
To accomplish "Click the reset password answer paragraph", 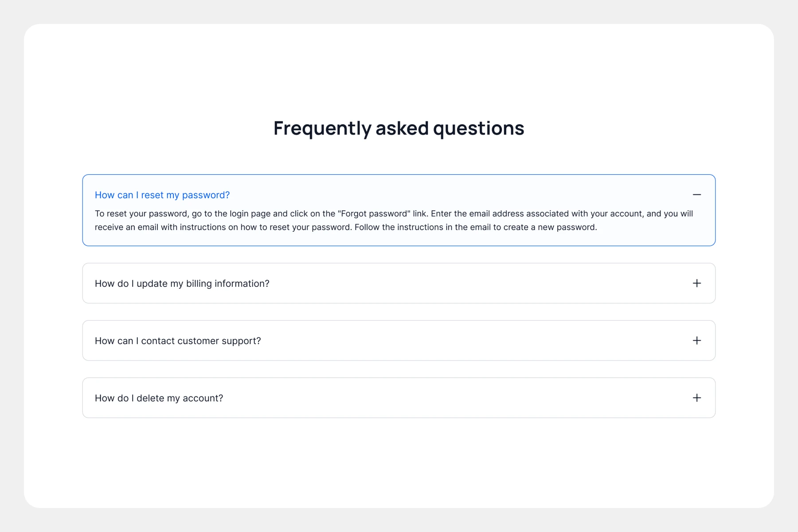I will 394,220.
